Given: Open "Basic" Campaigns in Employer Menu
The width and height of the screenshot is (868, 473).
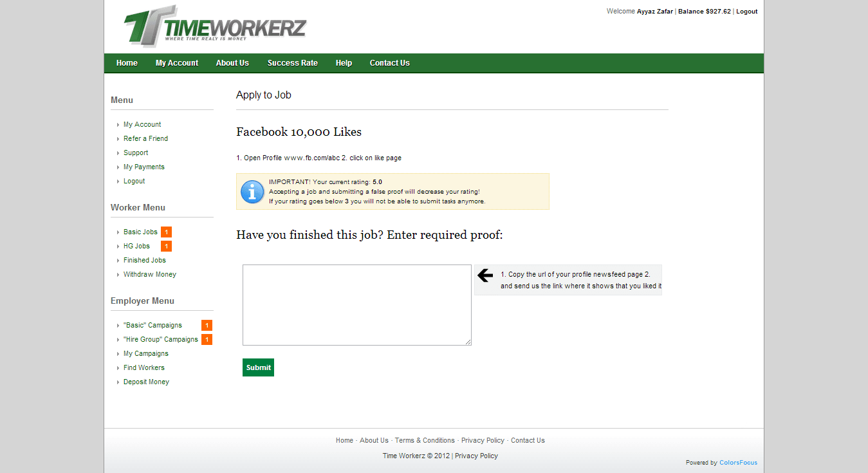Looking at the screenshot, I should pos(152,326).
